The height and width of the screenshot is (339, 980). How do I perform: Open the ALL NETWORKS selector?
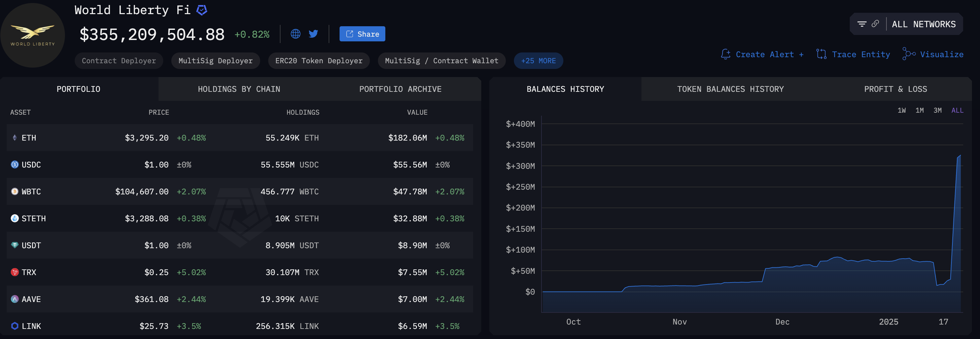click(x=923, y=24)
